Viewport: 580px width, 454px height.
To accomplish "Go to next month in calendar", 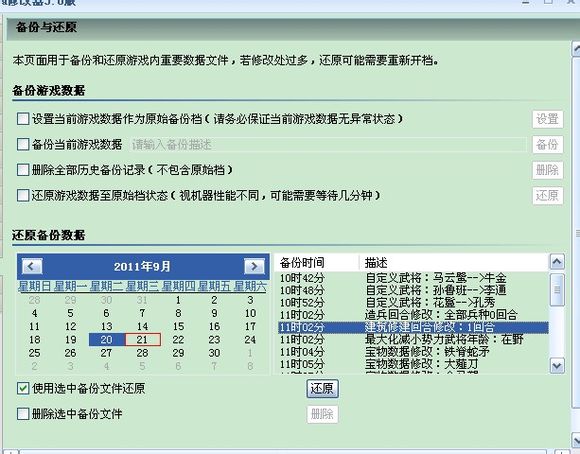I will point(254,266).
